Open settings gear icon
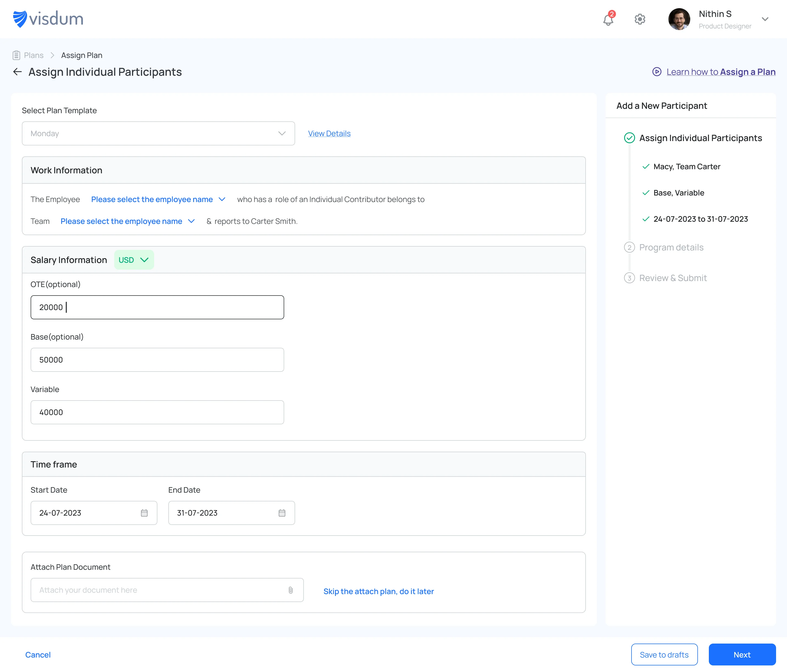The width and height of the screenshot is (787, 672). click(640, 19)
